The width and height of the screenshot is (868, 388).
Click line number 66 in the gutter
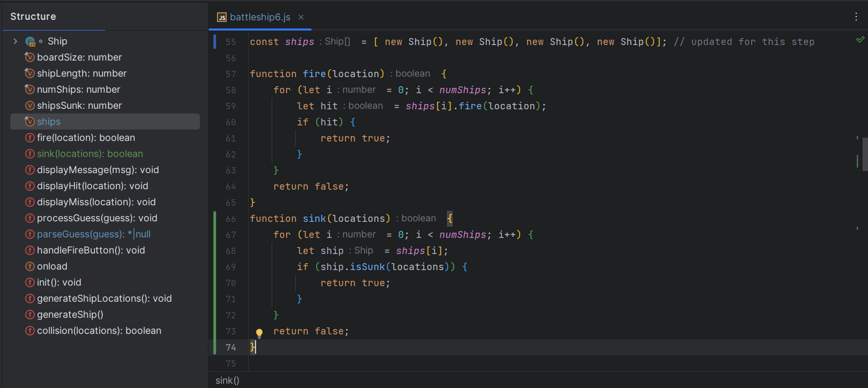(x=230, y=219)
